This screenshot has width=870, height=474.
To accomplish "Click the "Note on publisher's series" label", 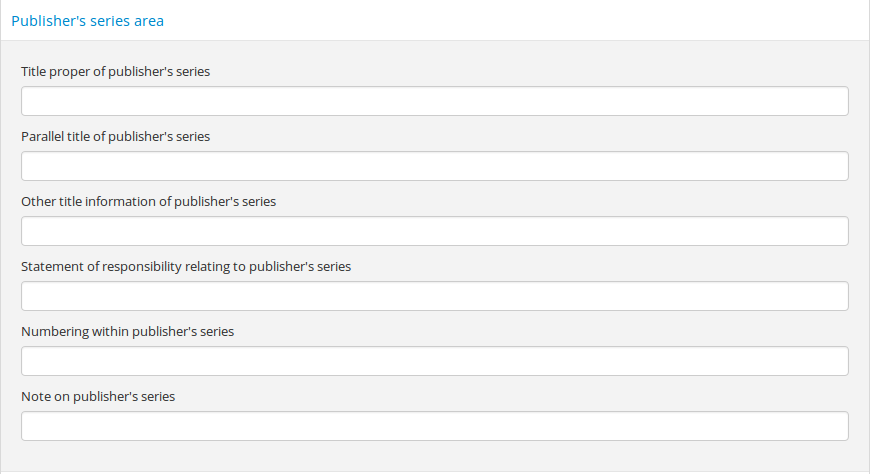I will [98, 396].
